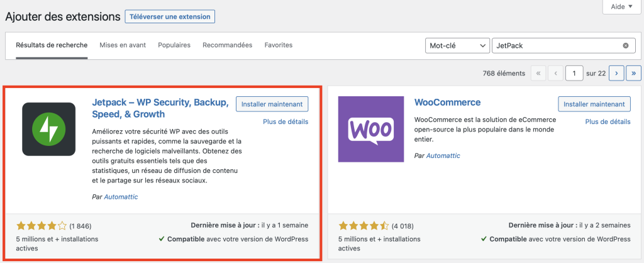Install Jetpack with Installer maintenant
644x263 pixels.
click(272, 104)
